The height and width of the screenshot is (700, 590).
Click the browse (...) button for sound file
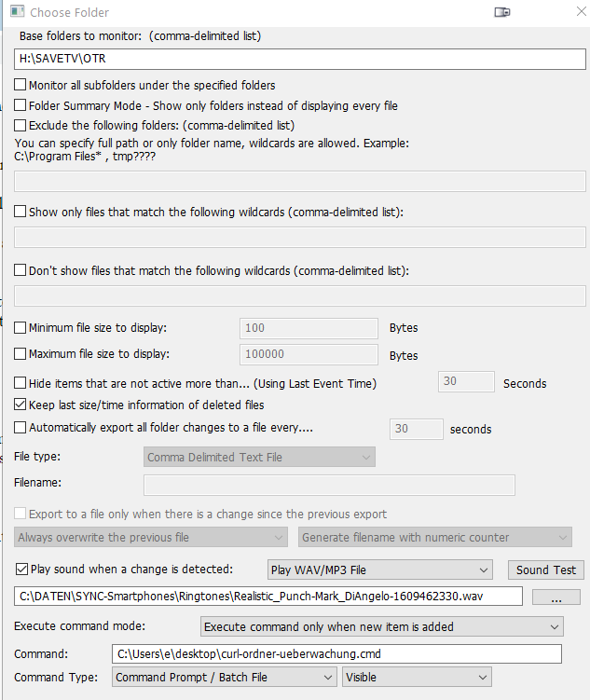(556, 597)
